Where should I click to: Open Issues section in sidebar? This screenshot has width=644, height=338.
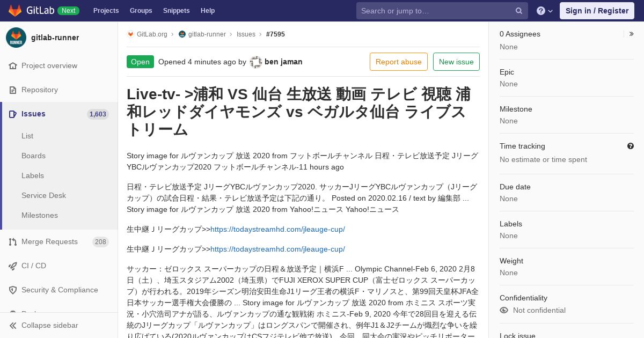[x=33, y=114]
